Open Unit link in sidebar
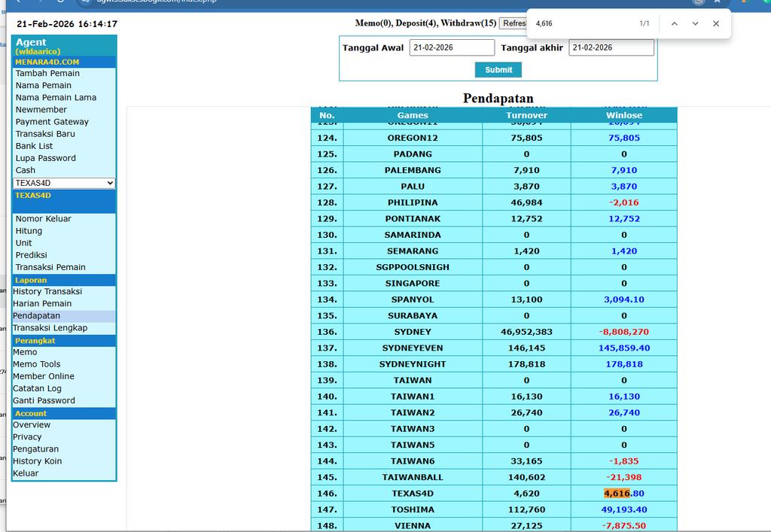 click(x=23, y=243)
